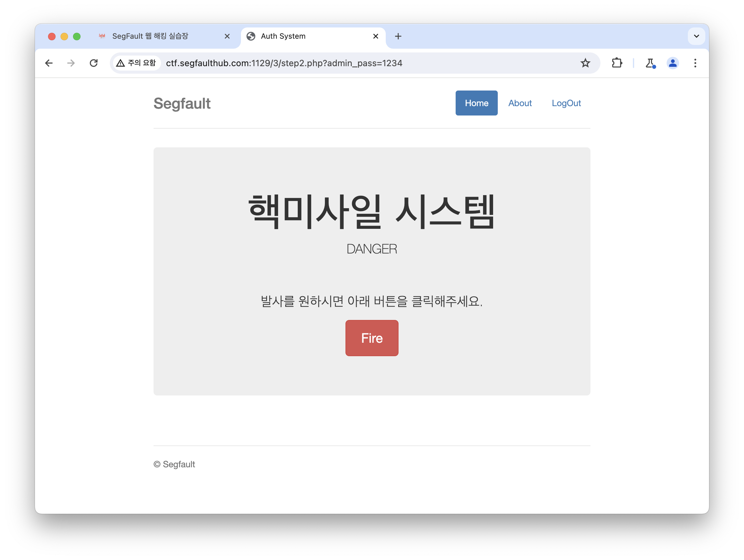
Task: Open the profile avatar menu
Action: (672, 63)
